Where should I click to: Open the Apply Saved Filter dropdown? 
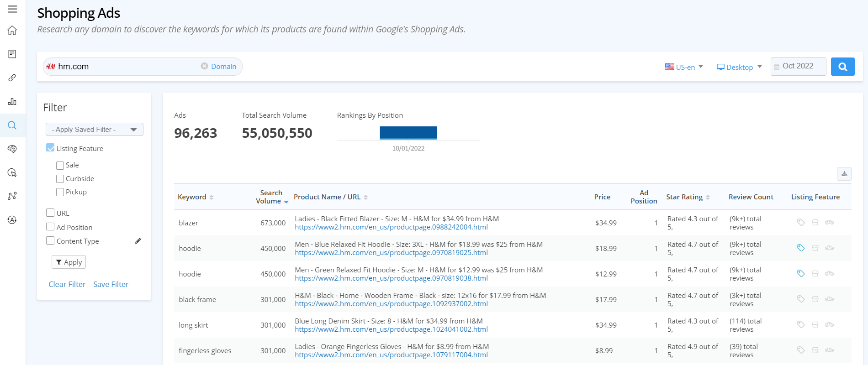coord(94,130)
